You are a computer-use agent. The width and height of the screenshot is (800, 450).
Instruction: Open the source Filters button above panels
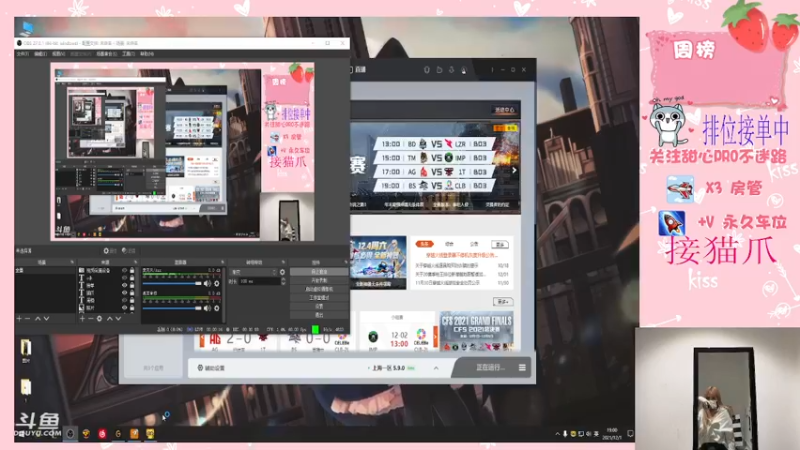click(129, 251)
